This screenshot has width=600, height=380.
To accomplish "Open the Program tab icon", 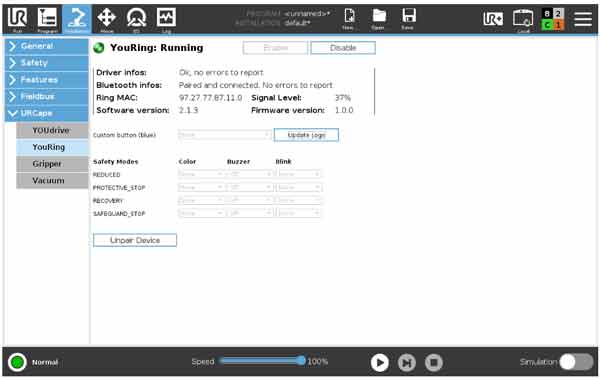I will (47, 19).
